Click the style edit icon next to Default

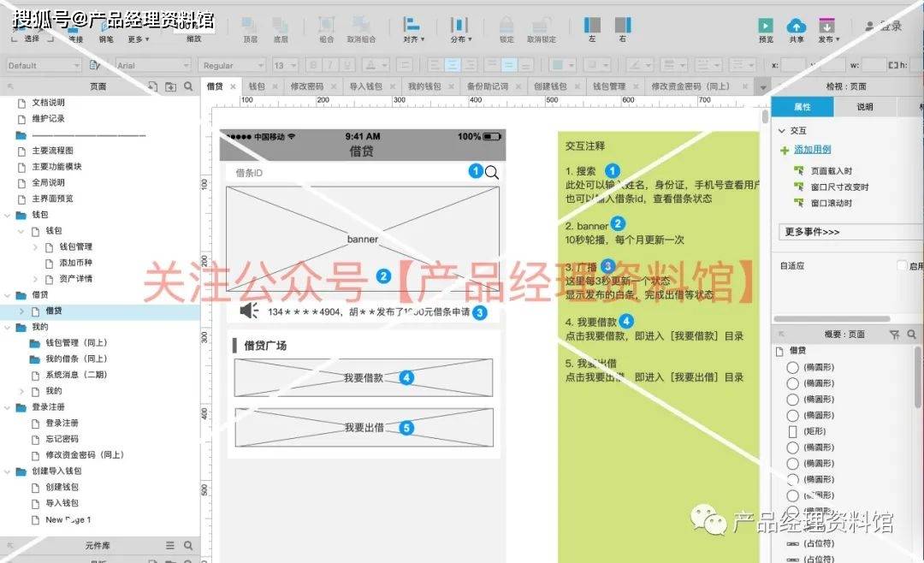coord(94,65)
